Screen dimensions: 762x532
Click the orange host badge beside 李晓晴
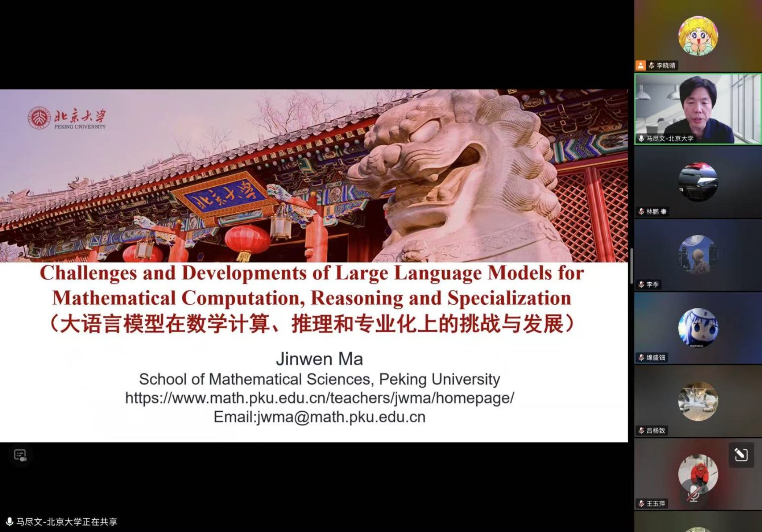click(x=640, y=66)
